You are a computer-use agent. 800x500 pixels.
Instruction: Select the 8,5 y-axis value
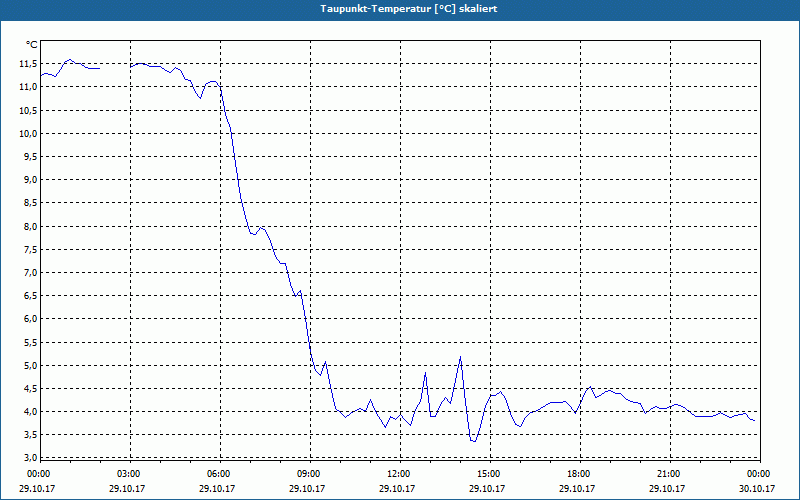coord(30,203)
